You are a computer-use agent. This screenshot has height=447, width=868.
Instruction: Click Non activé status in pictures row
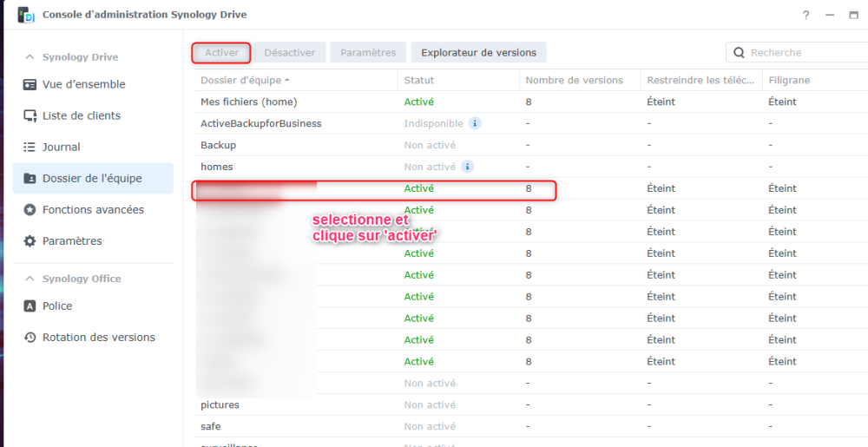pyautogui.click(x=430, y=404)
